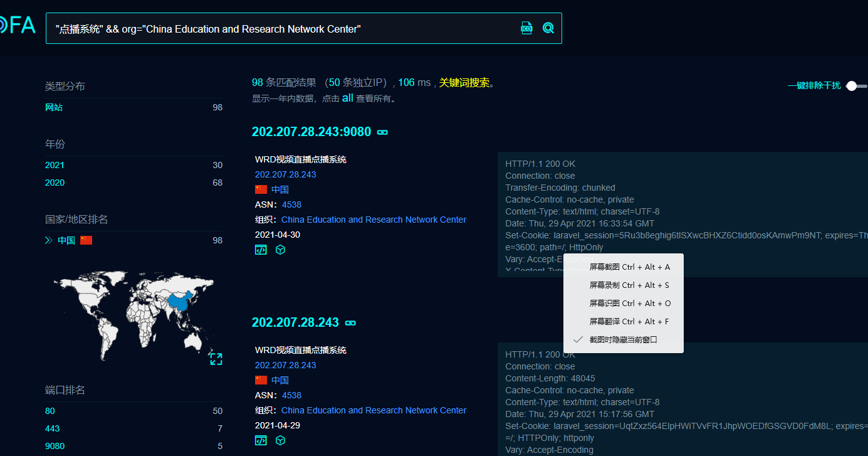This screenshot has height=456, width=868.
Task: Click China flag in the 2021-04-29 result
Action: point(261,380)
